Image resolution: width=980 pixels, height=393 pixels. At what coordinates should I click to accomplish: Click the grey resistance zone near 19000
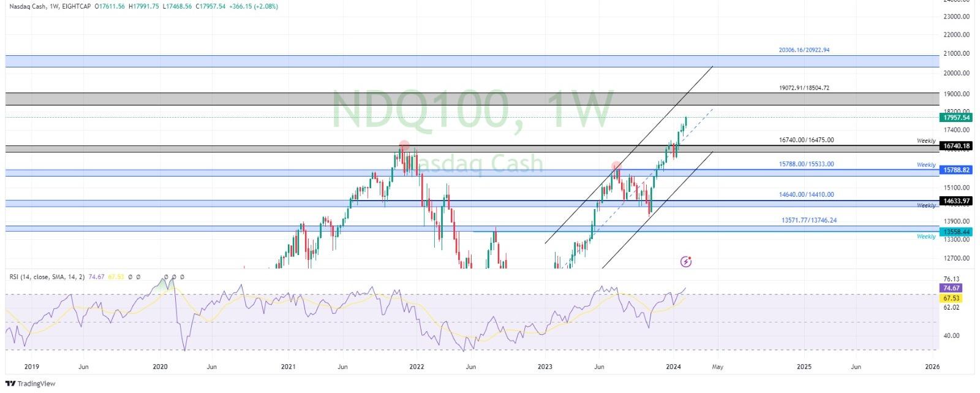[x=472, y=99]
